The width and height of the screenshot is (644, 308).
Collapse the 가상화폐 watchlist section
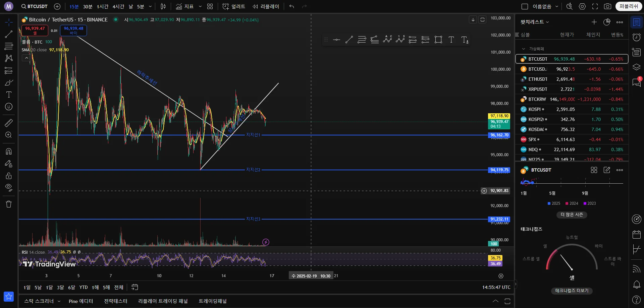524,49
